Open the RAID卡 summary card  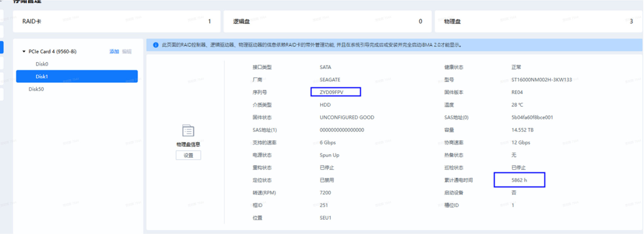(117, 22)
